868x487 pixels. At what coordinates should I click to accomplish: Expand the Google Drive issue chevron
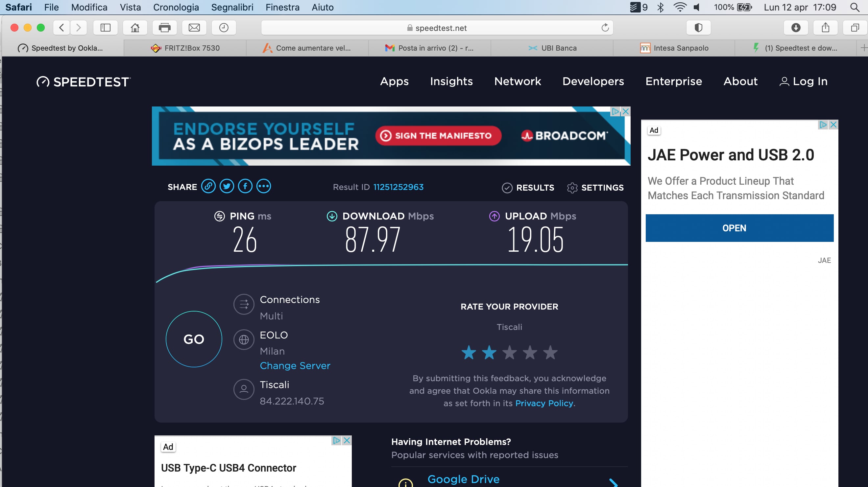tap(613, 483)
